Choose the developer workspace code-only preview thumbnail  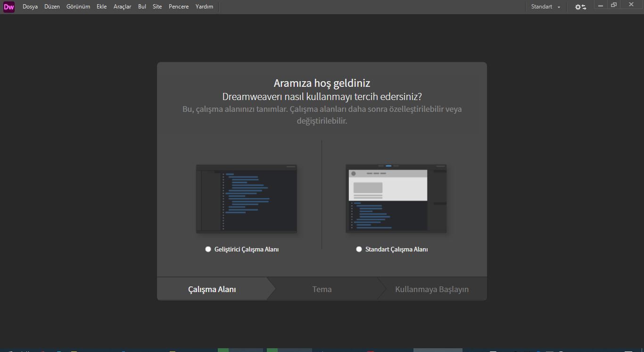tap(247, 199)
